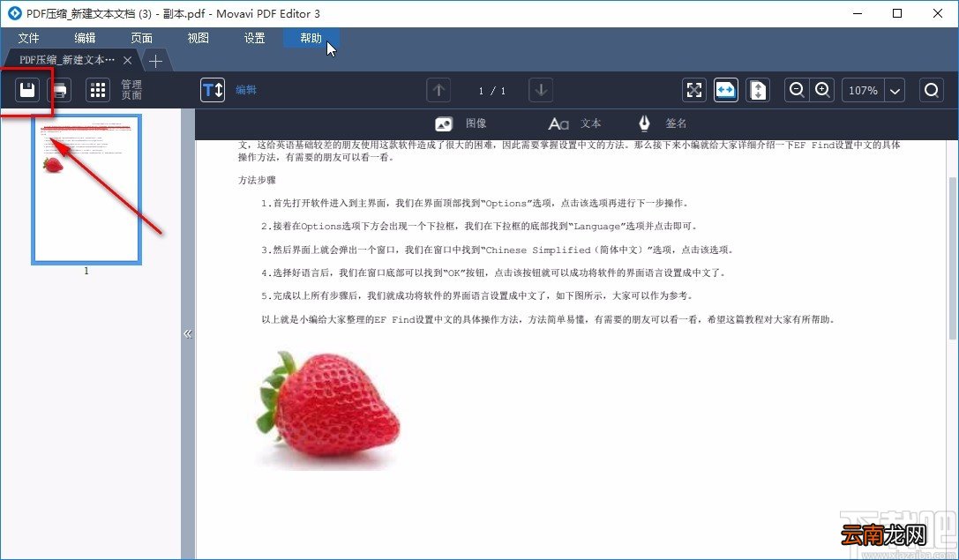Toggle the fit-to-page-height view button
This screenshot has height=560, width=959.
[758, 91]
